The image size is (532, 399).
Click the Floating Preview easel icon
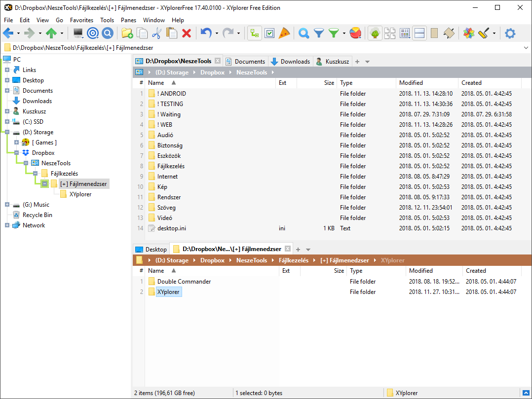tap(449, 33)
